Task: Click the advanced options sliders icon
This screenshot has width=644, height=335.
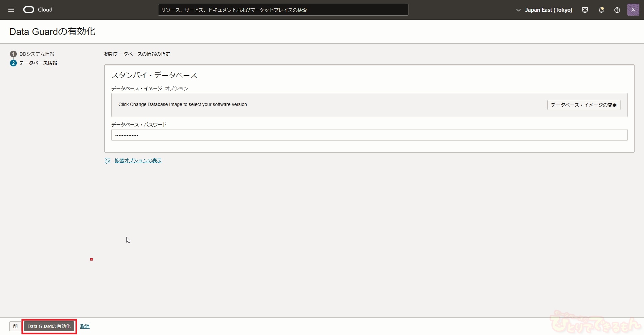Action: [x=107, y=161]
